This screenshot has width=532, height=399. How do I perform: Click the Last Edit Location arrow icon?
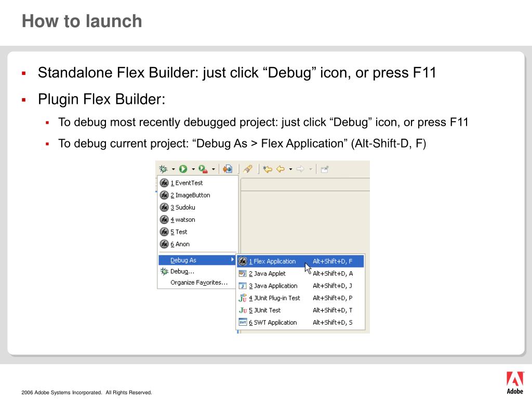pos(268,169)
